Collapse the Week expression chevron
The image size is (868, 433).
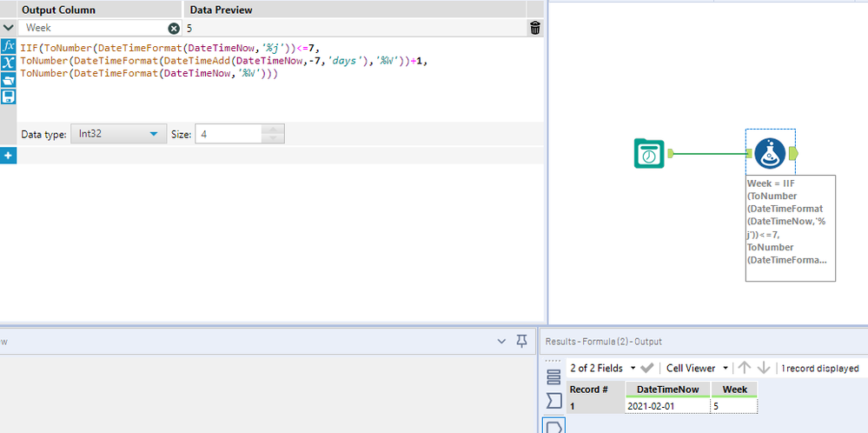(x=9, y=27)
